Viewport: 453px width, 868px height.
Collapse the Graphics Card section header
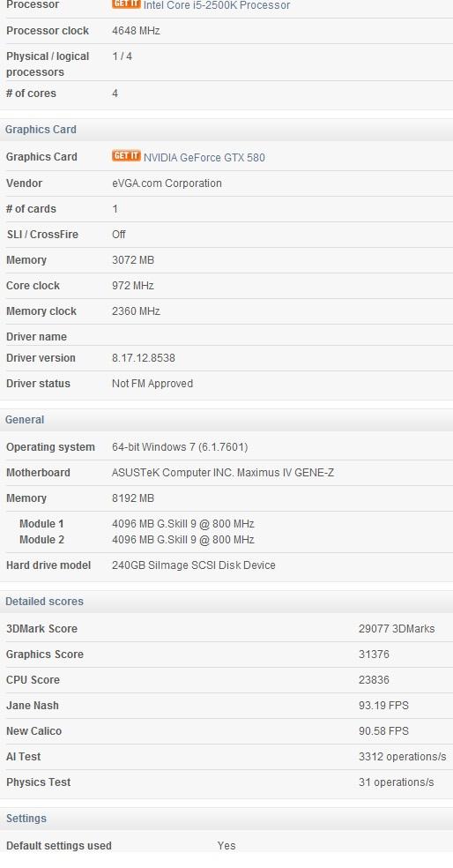pyautogui.click(x=226, y=130)
